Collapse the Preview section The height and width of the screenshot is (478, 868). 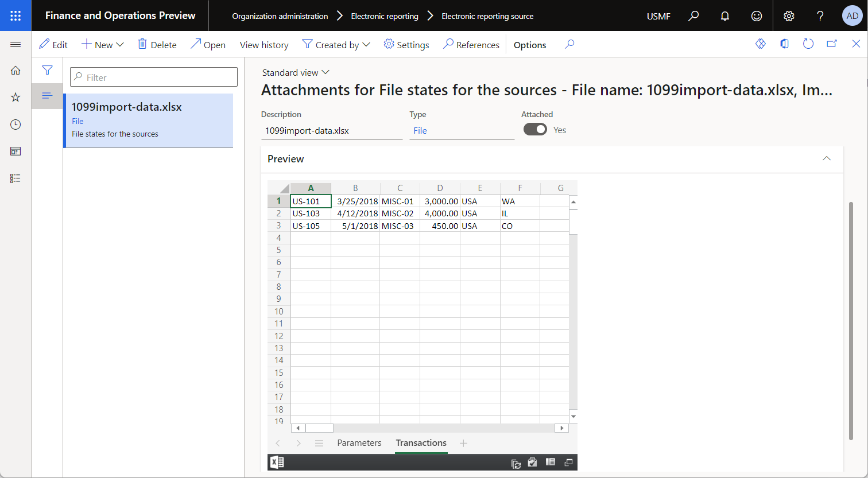(827, 158)
